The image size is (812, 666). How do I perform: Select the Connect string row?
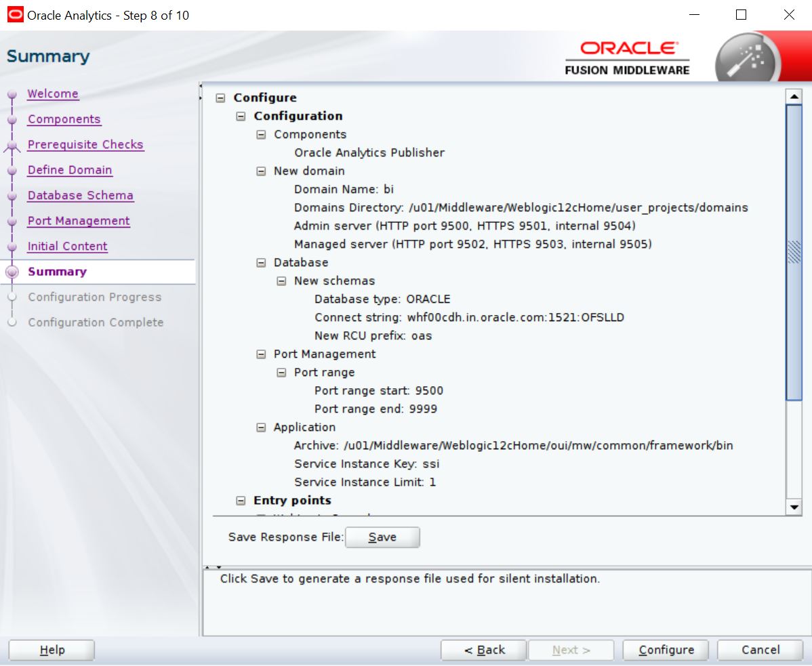pos(469,318)
